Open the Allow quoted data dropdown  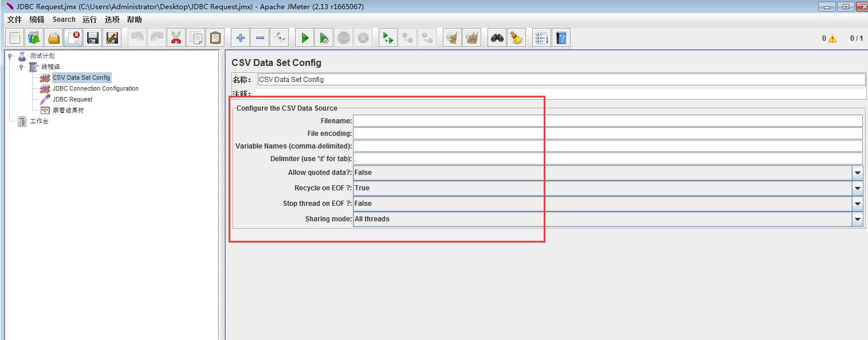[x=608, y=173]
